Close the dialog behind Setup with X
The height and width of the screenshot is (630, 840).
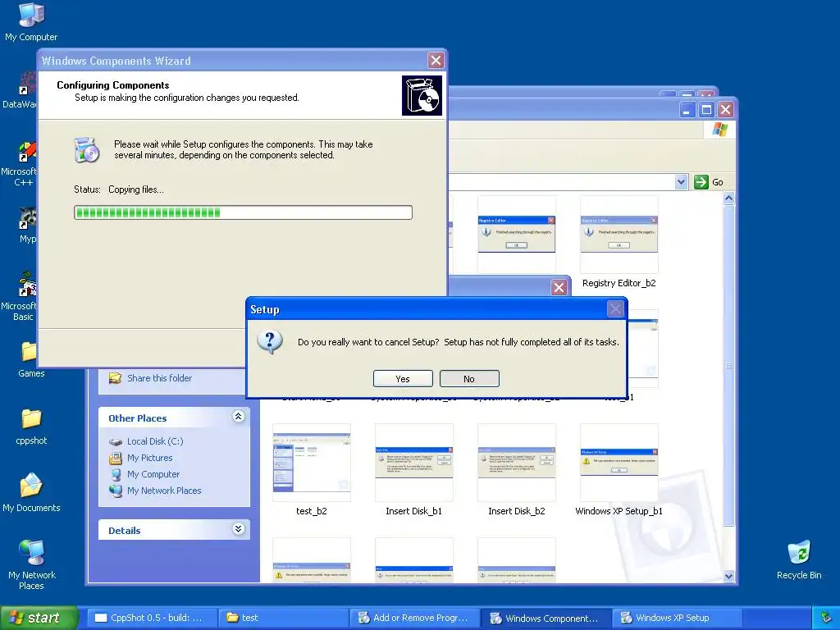[x=559, y=288]
